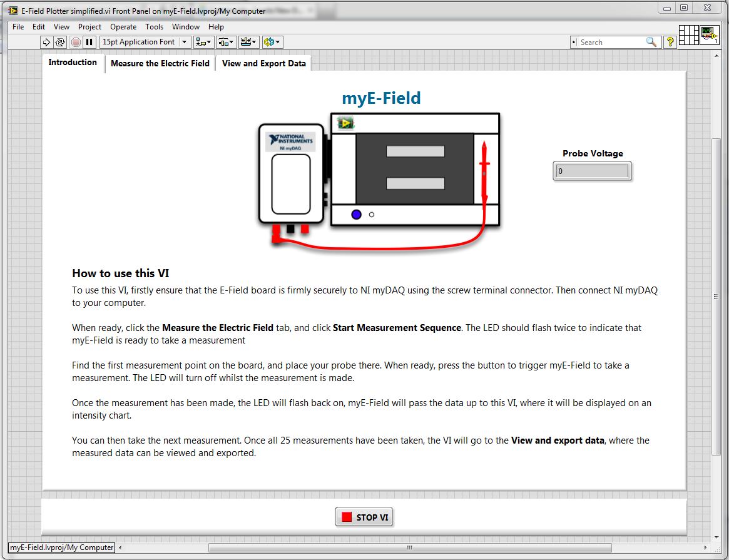Click the vertical scrollbar thumb
The height and width of the screenshot is (560, 729).
click(716, 297)
